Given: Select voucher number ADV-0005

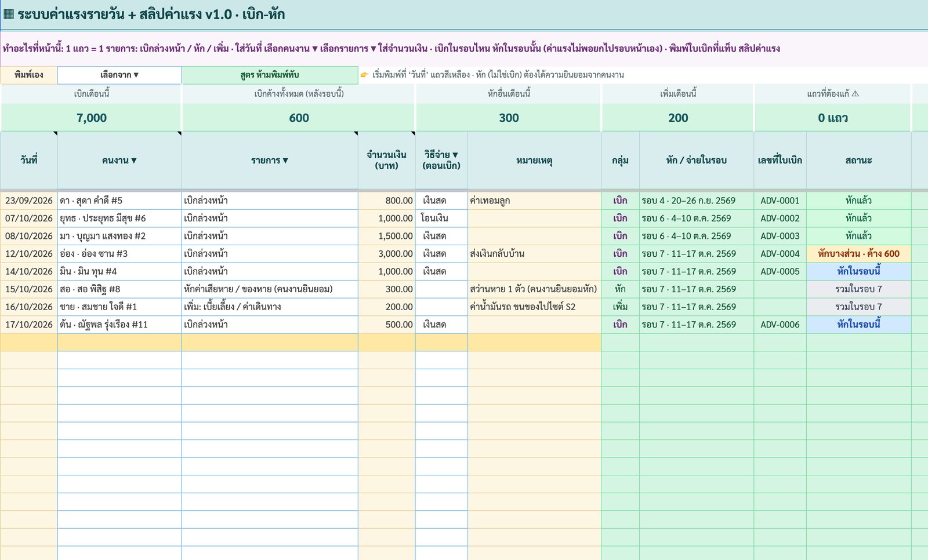Looking at the screenshot, I should (780, 271).
